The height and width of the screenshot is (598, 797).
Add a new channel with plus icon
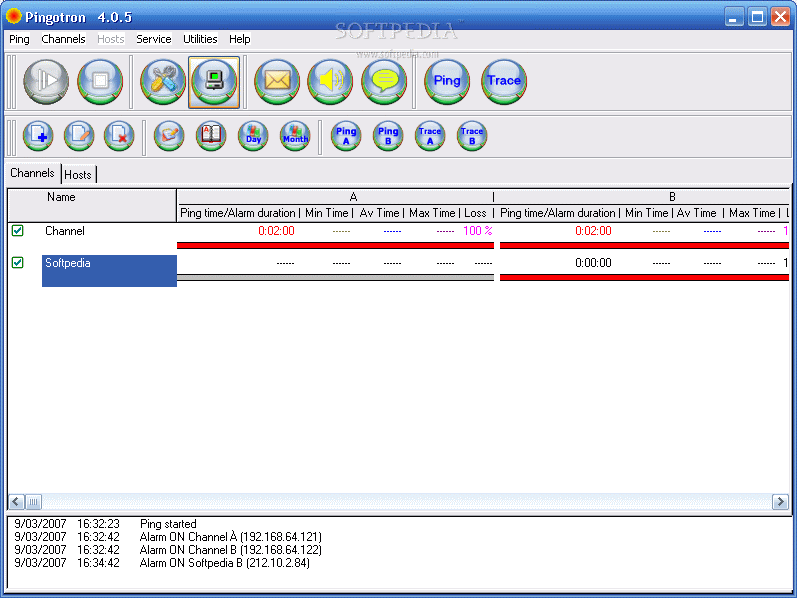38,136
